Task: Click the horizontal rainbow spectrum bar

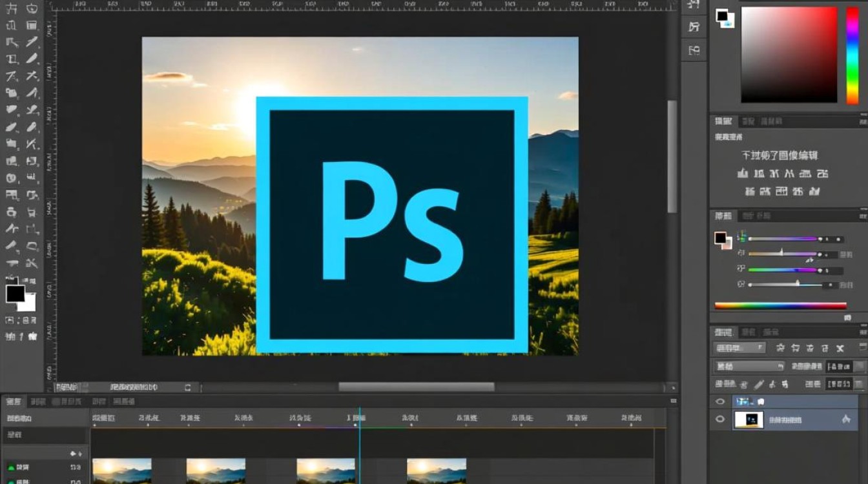Action: [x=780, y=305]
